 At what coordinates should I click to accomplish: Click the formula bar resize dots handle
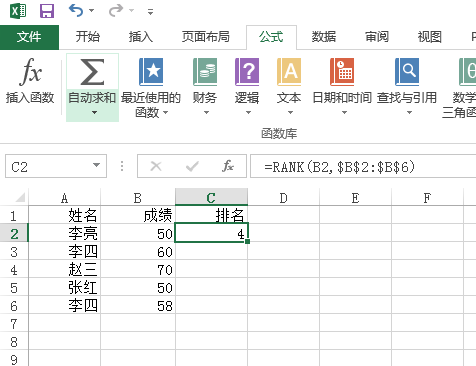point(122,166)
